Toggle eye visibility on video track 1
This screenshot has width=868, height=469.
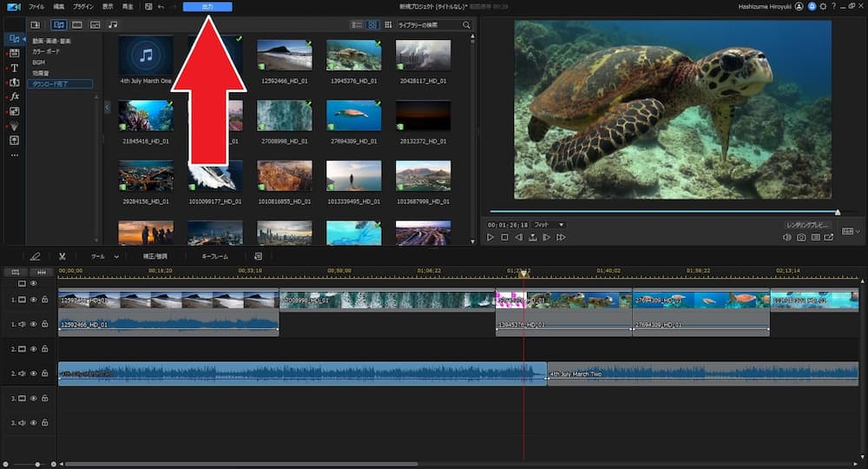pyautogui.click(x=34, y=300)
